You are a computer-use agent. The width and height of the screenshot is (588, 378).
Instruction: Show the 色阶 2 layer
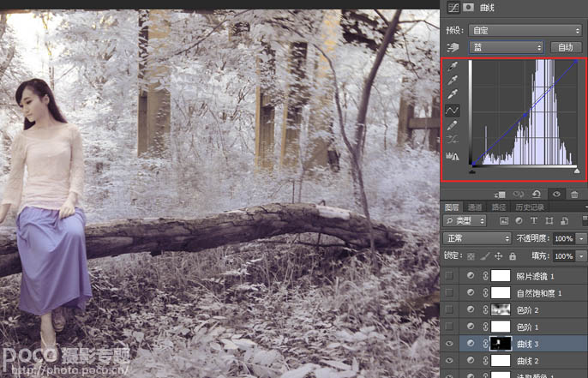click(x=449, y=309)
